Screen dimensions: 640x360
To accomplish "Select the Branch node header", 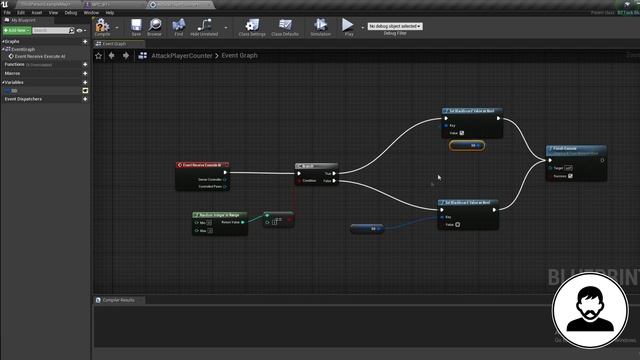I will (317, 166).
